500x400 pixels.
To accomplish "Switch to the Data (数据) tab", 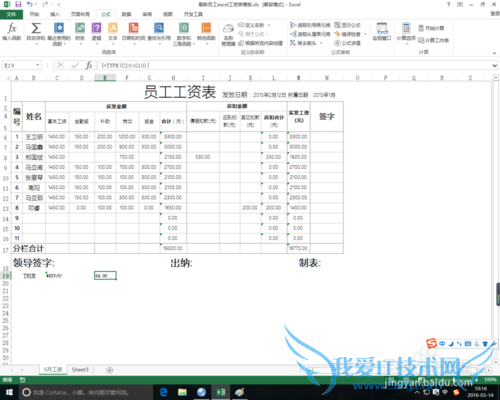I will pyautogui.click(x=127, y=14).
